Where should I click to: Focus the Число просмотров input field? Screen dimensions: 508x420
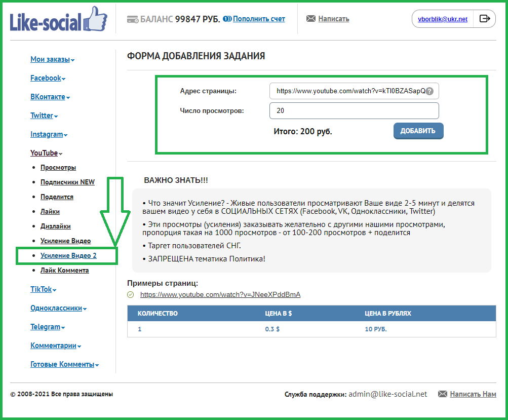(354, 111)
